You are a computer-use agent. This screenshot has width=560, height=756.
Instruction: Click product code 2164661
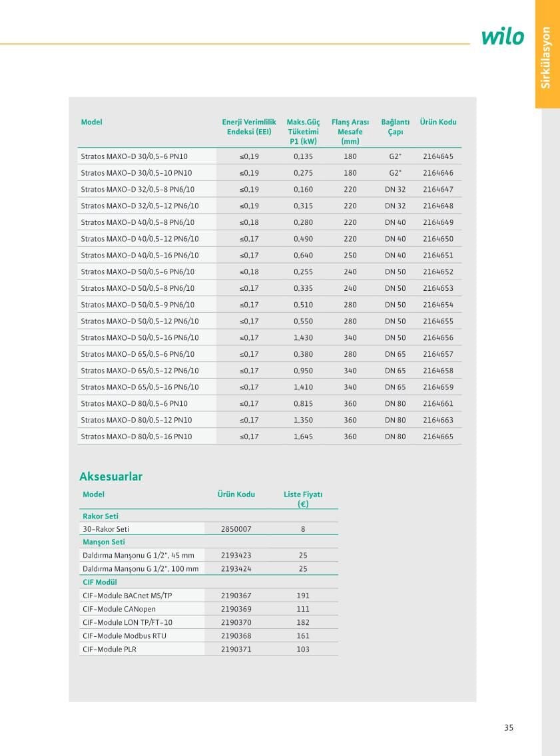coord(438,403)
